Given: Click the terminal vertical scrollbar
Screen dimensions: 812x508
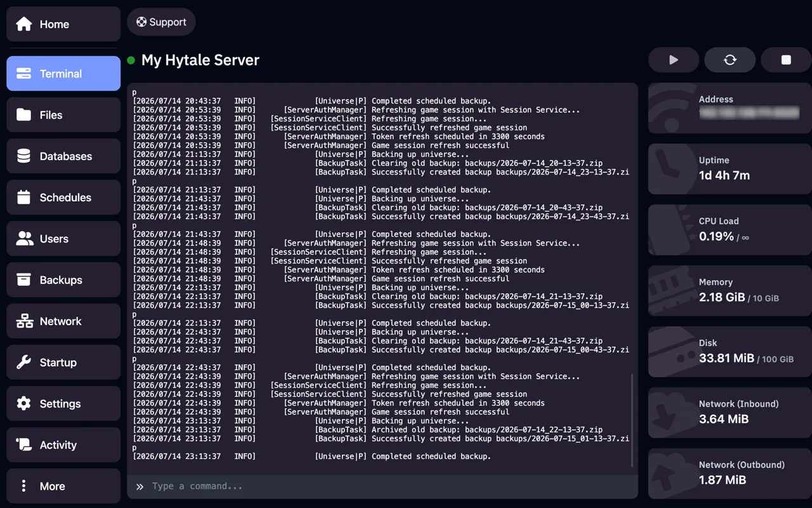Looking at the screenshot, I should [x=632, y=420].
